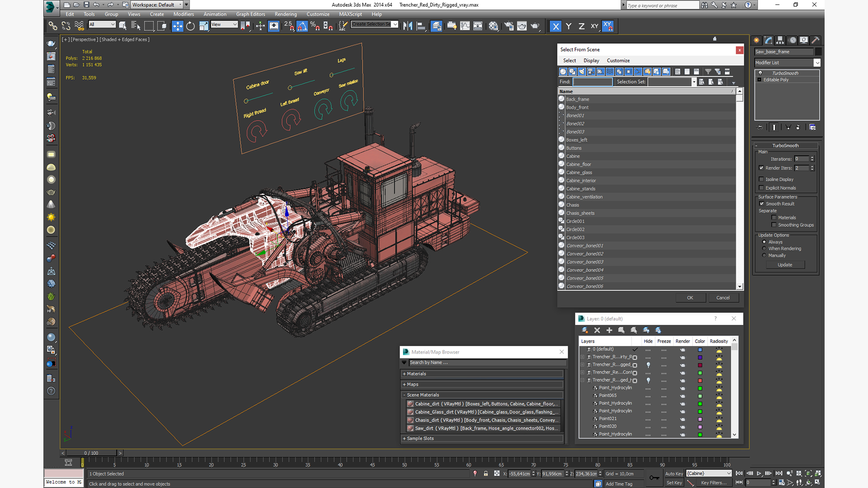Screen dimensions: 868x488
Task: Click color swatch for 0 (default) layer
Action: [700, 350]
